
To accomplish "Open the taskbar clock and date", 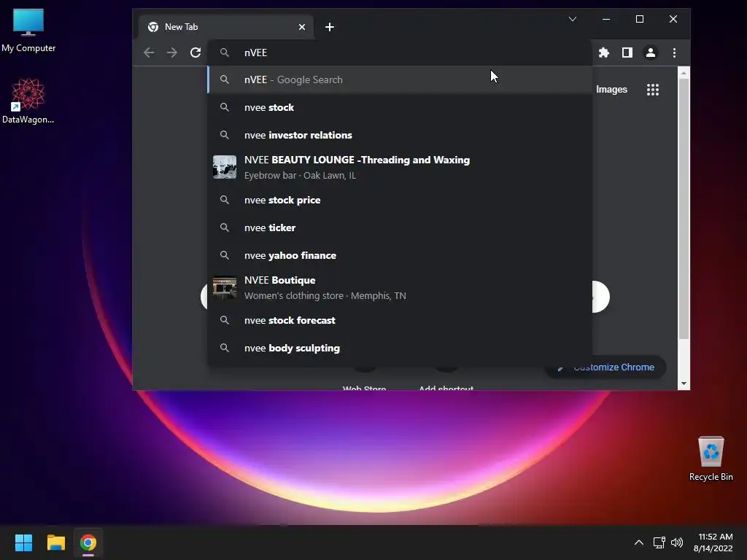I will 713,542.
